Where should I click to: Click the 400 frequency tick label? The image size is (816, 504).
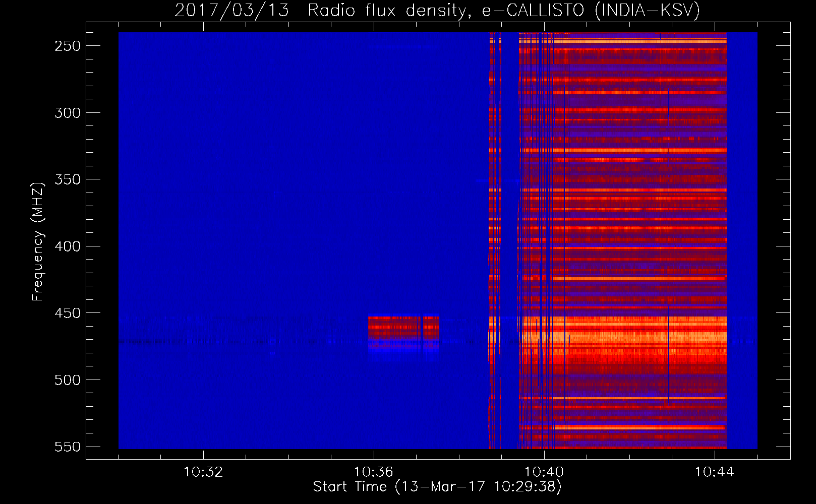(68, 246)
